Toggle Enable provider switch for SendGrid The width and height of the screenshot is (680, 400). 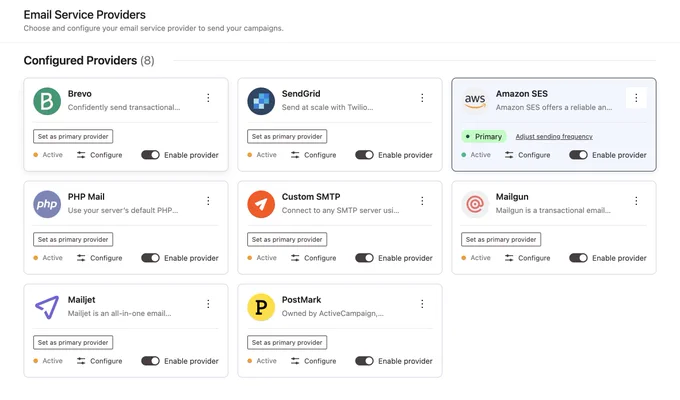pos(364,155)
